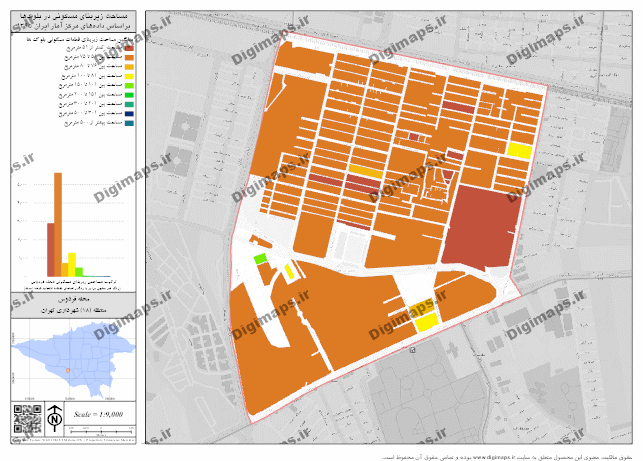Image resolution: width=643 pixels, height=461 pixels.
Task: Click the small green bar in the chart
Action: tap(79, 272)
